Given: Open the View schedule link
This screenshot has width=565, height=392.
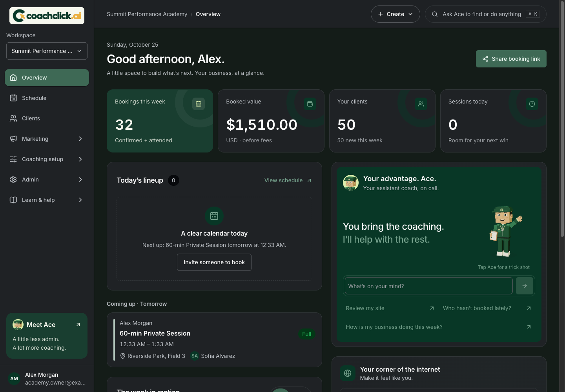Looking at the screenshot, I should (288, 180).
